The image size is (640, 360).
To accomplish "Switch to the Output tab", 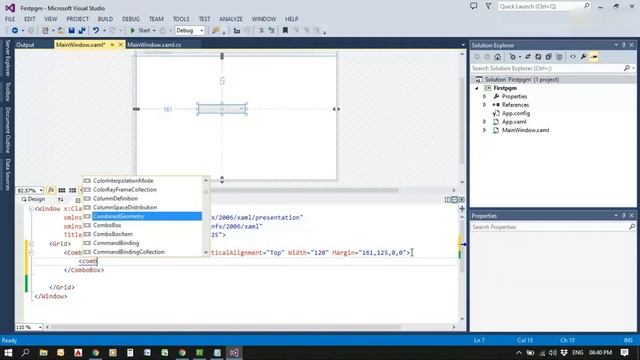I will (x=25, y=45).
